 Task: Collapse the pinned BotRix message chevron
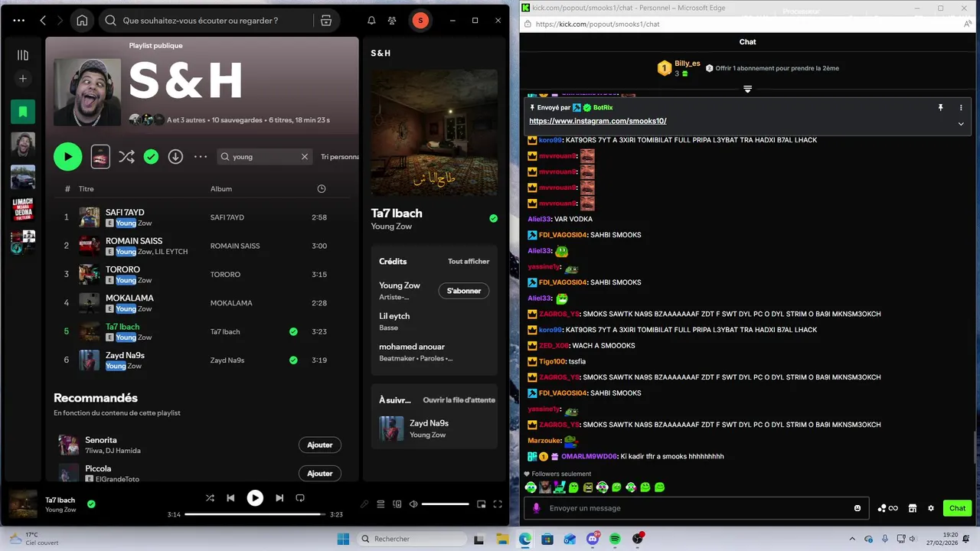(x=961, y=123)
